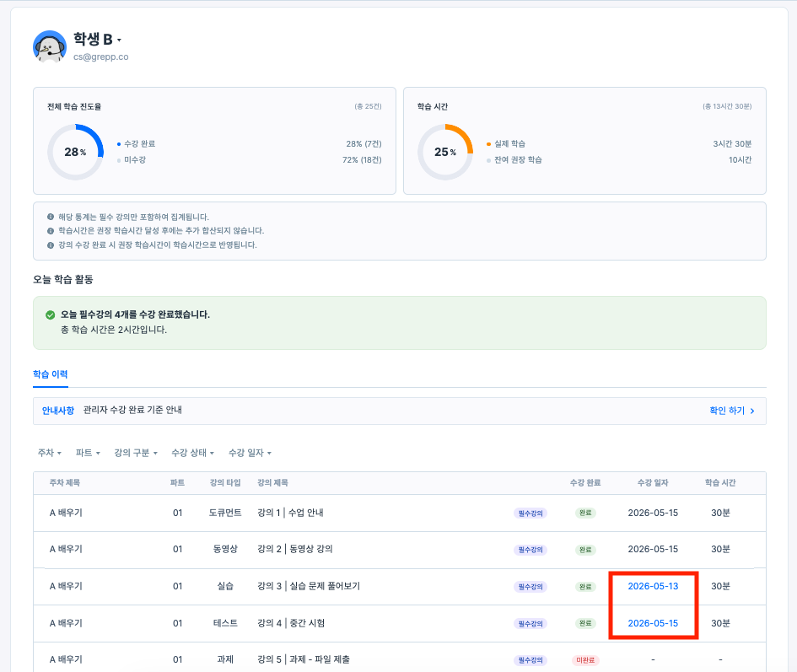Click the chevron arrow next to 확인 하기
Image resolution: width=797 pixels, height=672 pixels.
pyautogui.click(x=752, y=411)
